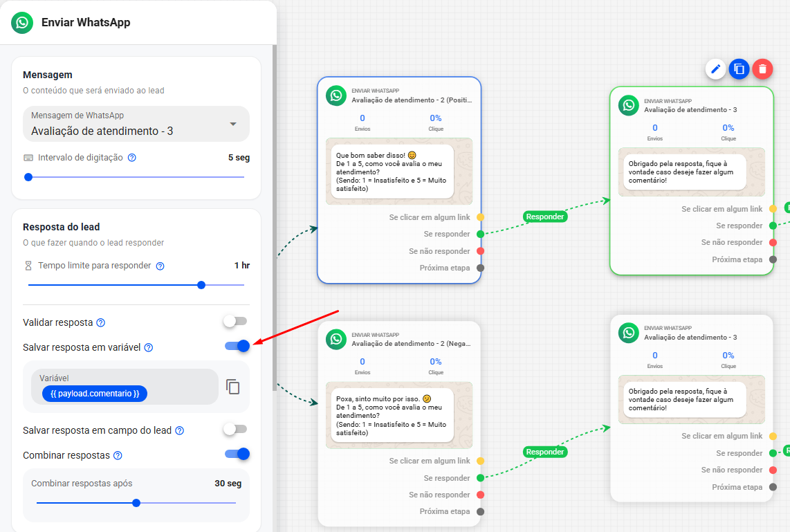Turn on Salvar resposta em campo do lead

coord(235,429)
